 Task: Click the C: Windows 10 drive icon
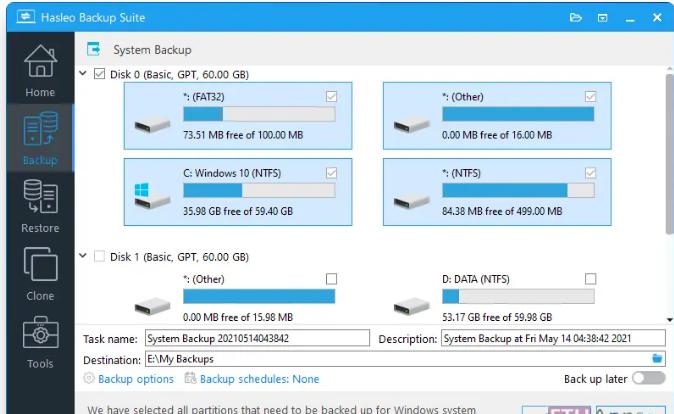point(152,196)
